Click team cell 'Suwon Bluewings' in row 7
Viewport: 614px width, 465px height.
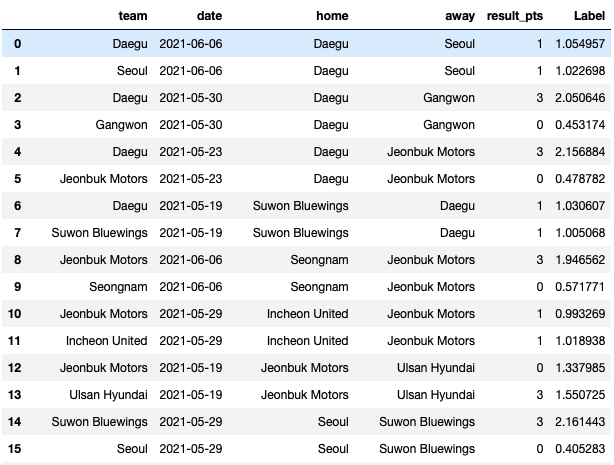(x=99, y=233)
